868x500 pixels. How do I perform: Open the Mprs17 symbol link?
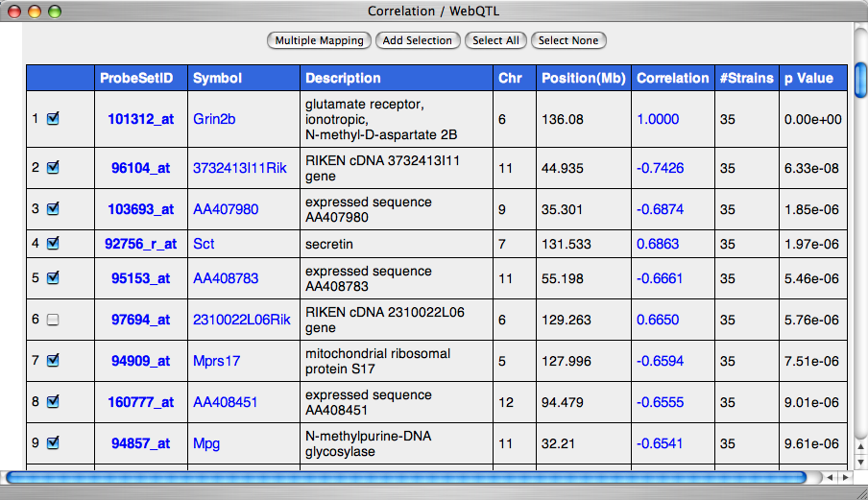tap(216, 361)
